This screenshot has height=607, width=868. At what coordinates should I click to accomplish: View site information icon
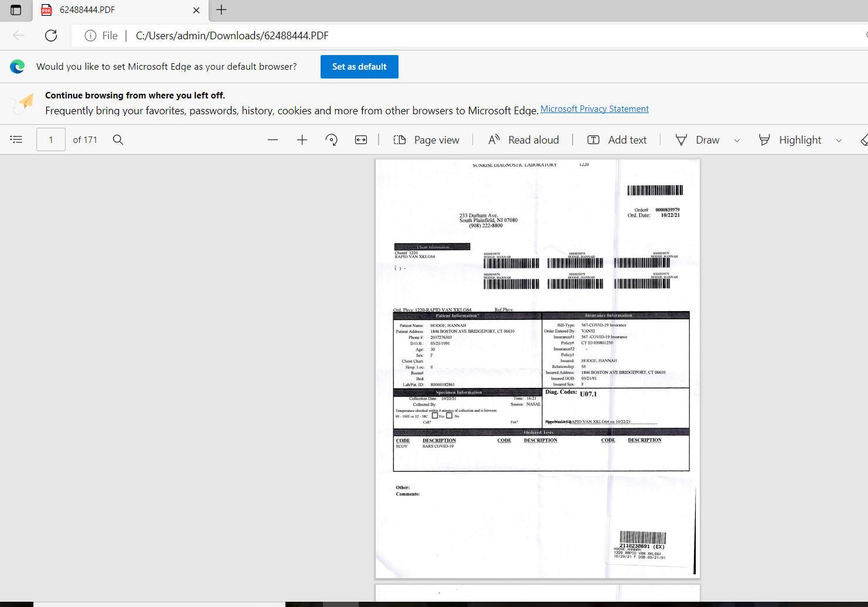[x=90, y=36]
